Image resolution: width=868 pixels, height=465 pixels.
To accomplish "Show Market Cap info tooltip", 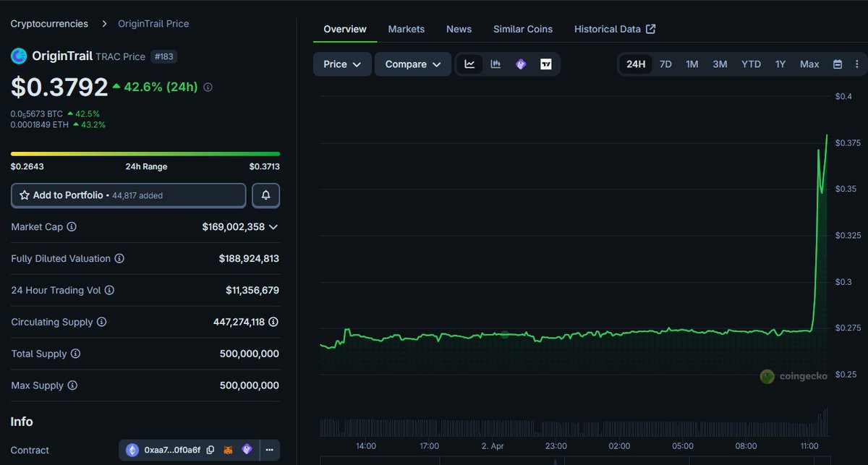I will point(72,227).
